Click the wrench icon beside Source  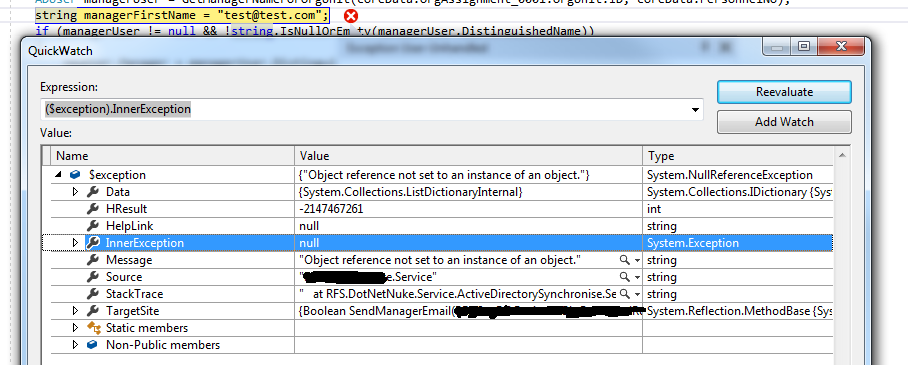click(93, 277)
